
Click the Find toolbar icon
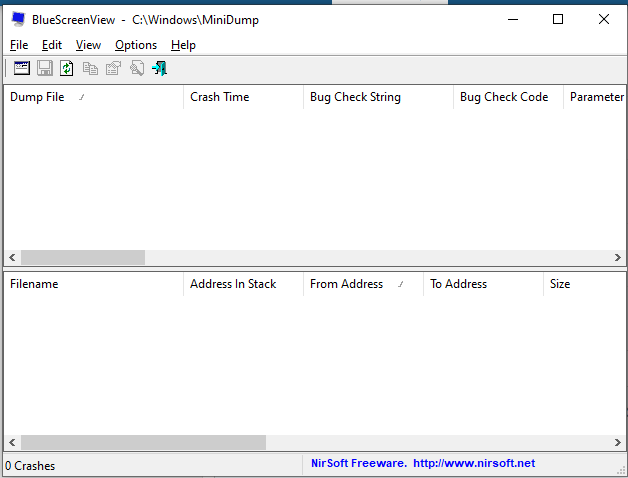137,68
